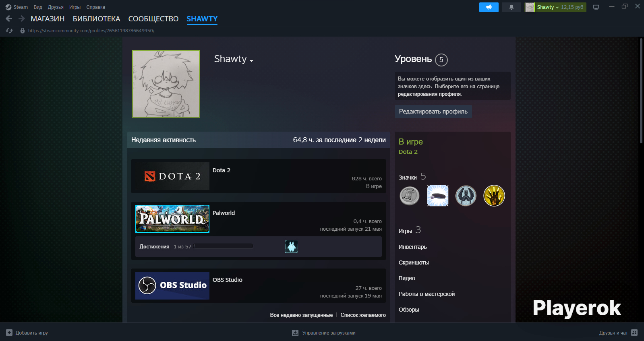
Task: Open the blue glowing badge under Значки
Action: coord(438,196)
